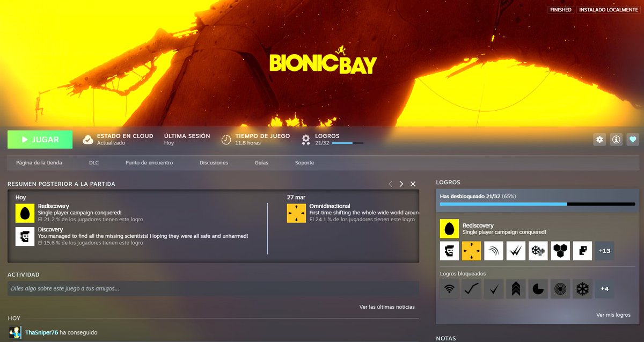Click Has desbloqueado 21/32 text

coord(470,197)
